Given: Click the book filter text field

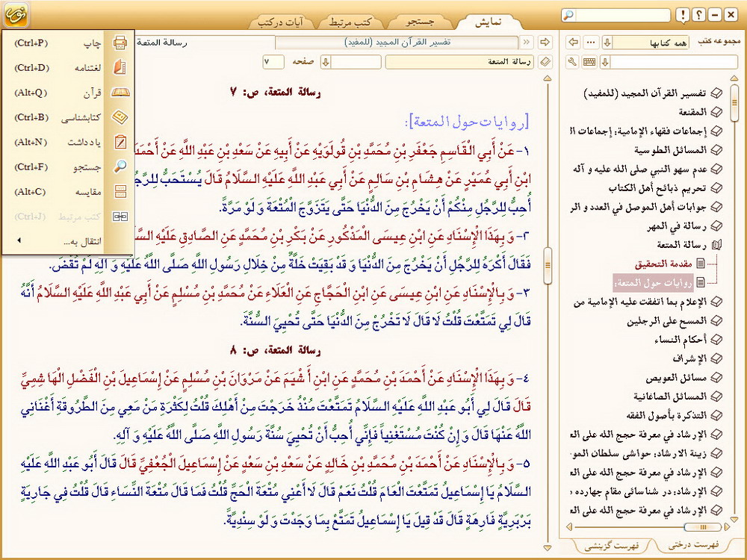Looking at the screenshot, I should pos(674,62).
